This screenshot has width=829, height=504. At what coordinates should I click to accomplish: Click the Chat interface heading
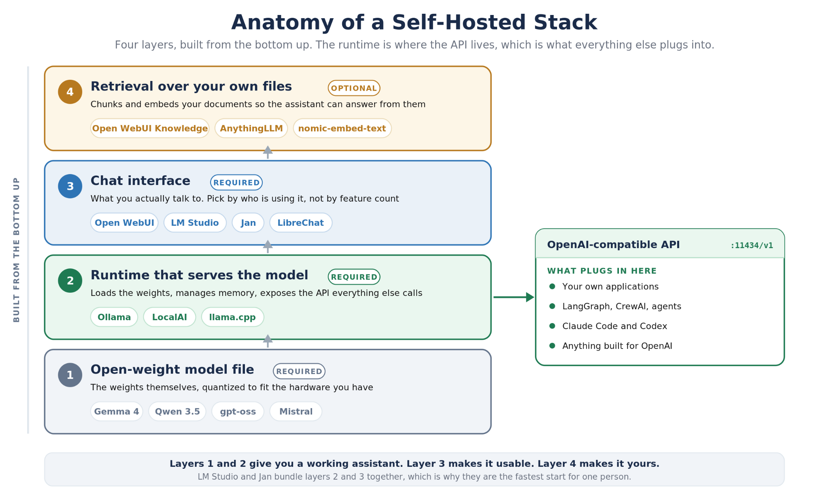click(x=140, y=181)
